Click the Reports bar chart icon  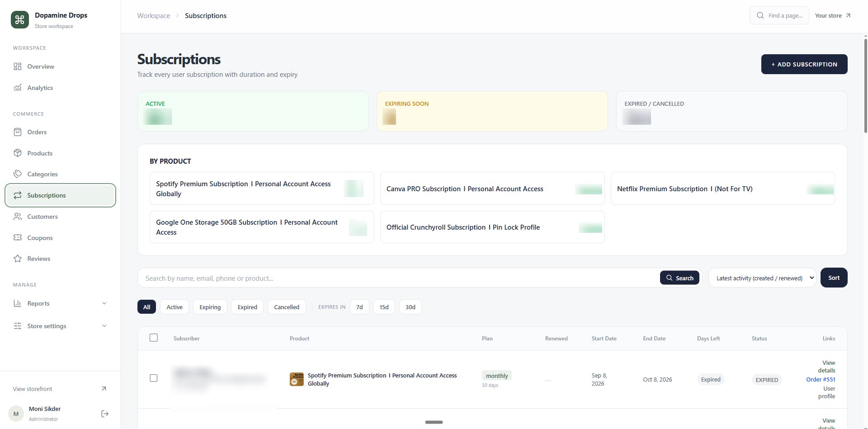coord(18,303)
